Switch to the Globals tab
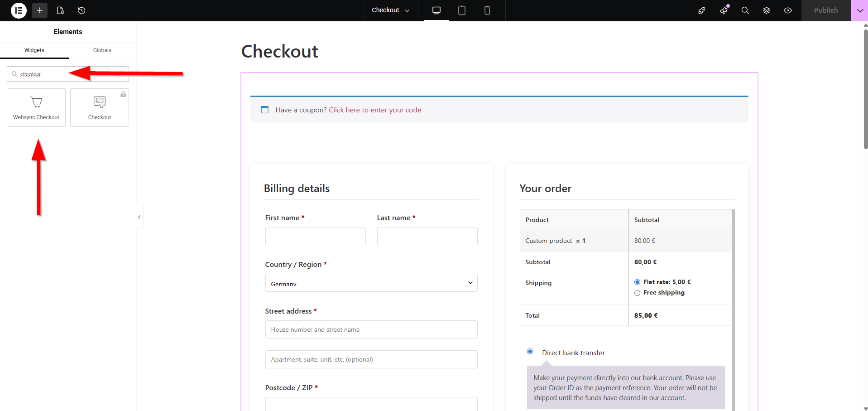Viewport: 868px width, 411px height. pyautogui.click(x=102, y=50)
